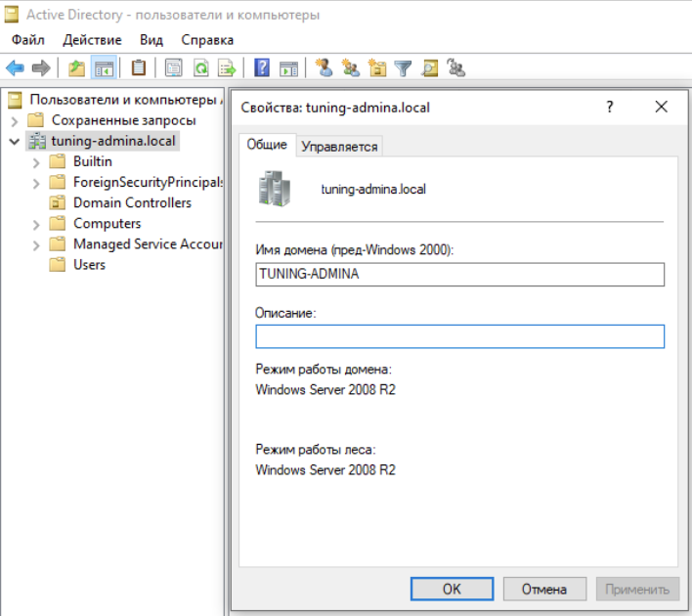Viewport: 692px width, 616px height.
Task: Click the add to group toolbar icon
Action: click(455, 68)
